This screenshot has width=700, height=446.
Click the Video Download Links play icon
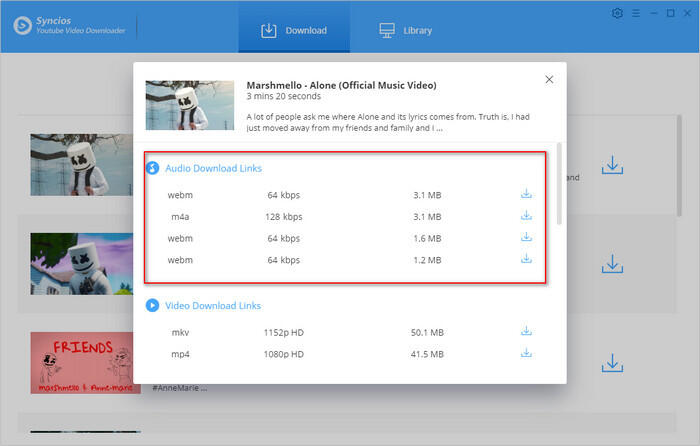[153, 305]
